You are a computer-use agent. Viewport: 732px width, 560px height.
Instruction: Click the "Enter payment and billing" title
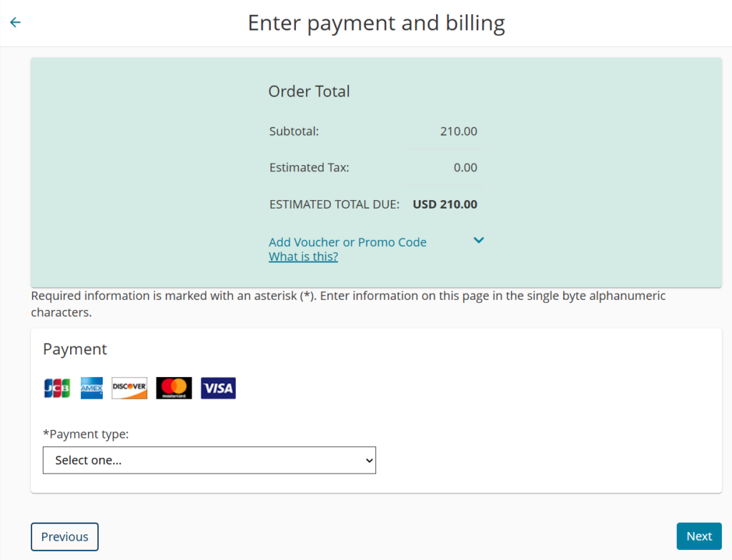click(376, 23)
